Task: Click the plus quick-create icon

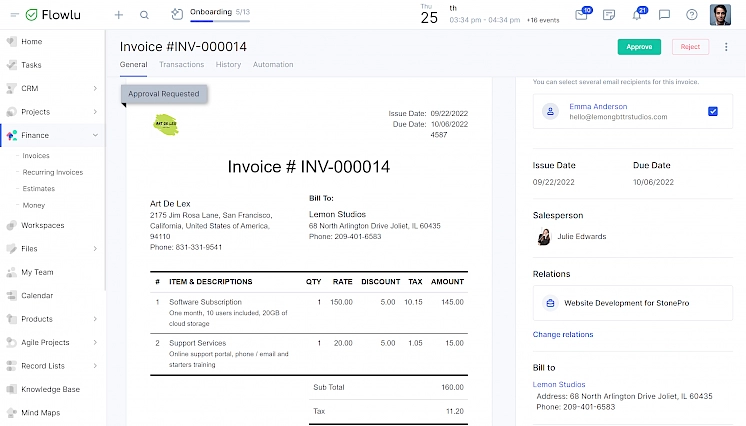Action: 119,15
